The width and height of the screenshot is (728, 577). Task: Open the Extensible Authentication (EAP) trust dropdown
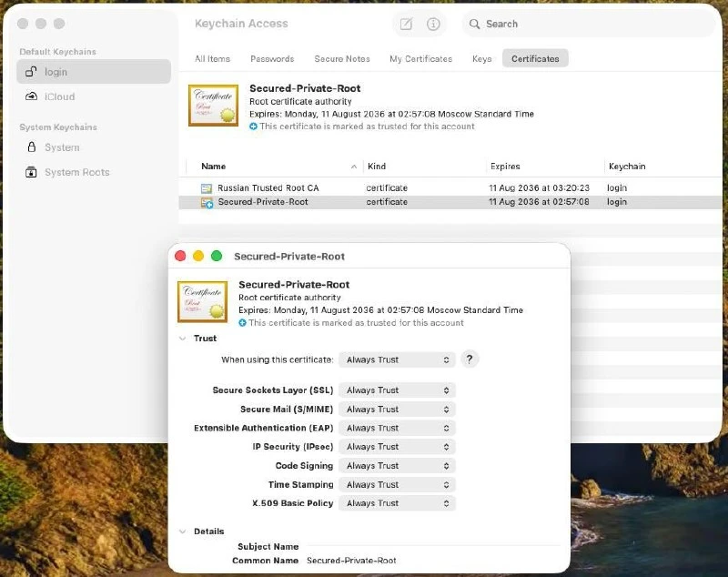(397, 428)
